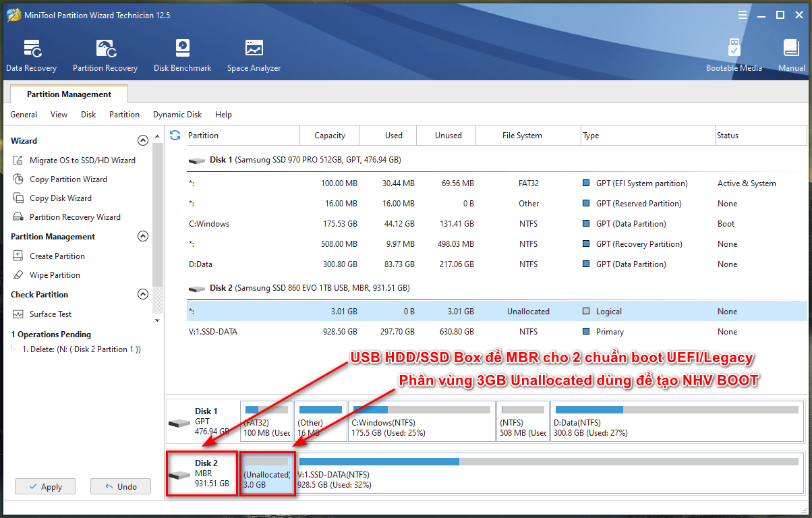Select the V:1.SSD-DATA partition row
Viewport: 812px width, 518px height.
496,332
